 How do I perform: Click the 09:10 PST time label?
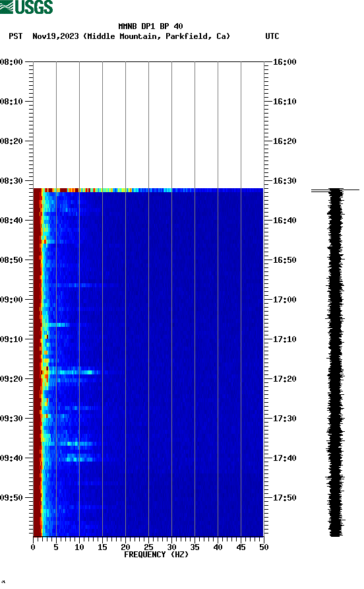pyautogui.click(x=11, y=339)
